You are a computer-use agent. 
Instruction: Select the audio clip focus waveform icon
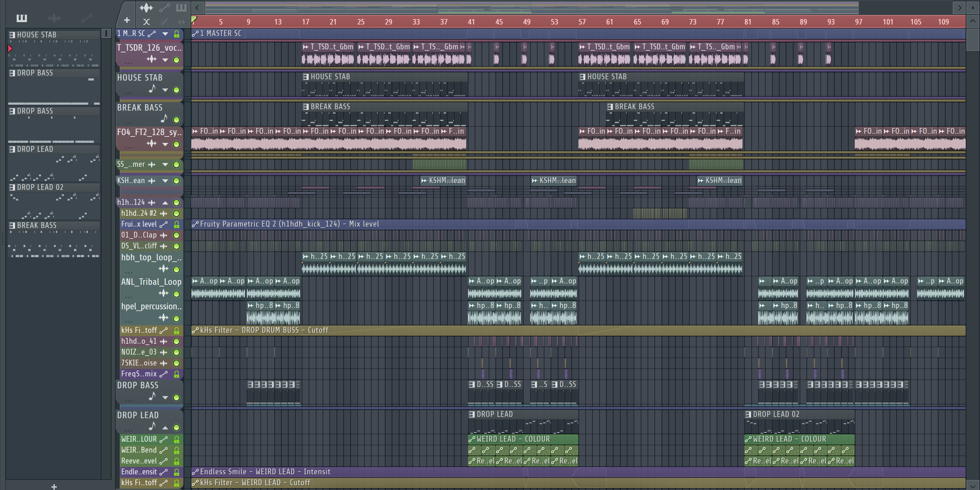(146, 7)
